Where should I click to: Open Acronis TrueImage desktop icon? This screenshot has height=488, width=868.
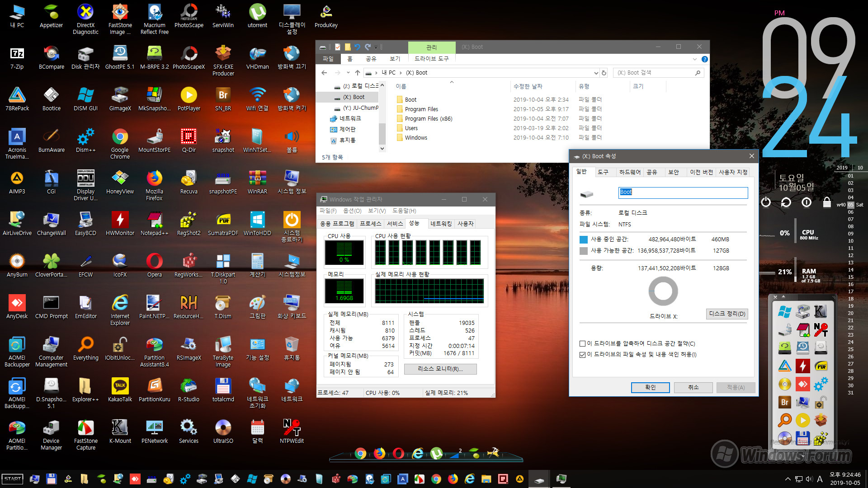(17, 144)
